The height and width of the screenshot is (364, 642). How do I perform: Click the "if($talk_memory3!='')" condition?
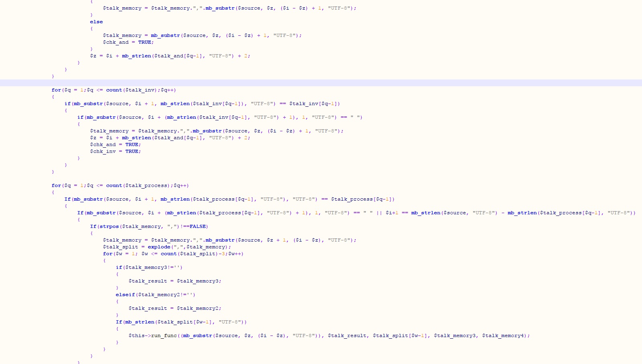[x=149, y=267]
